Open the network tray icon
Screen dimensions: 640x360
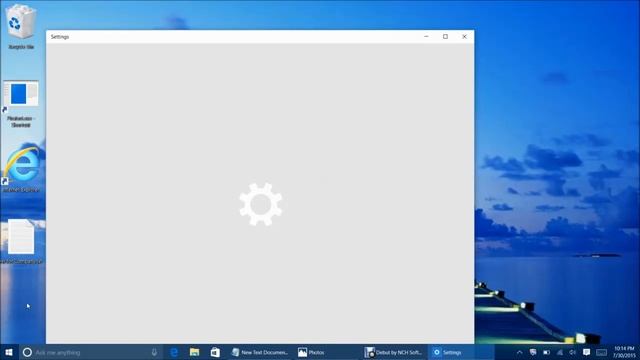click(x=560, y=352)
